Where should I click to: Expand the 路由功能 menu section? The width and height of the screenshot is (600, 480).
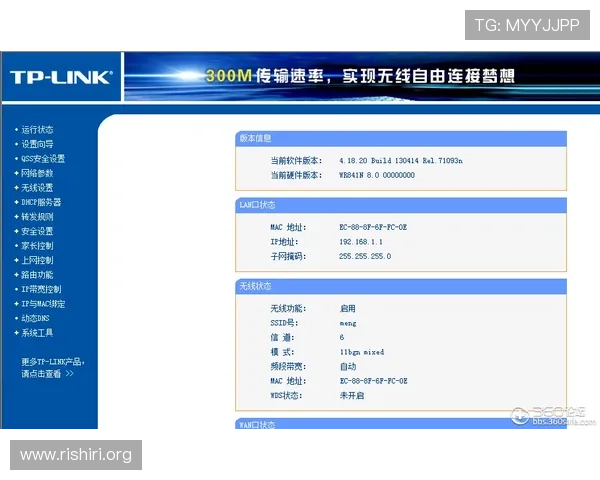click(37, 275)
